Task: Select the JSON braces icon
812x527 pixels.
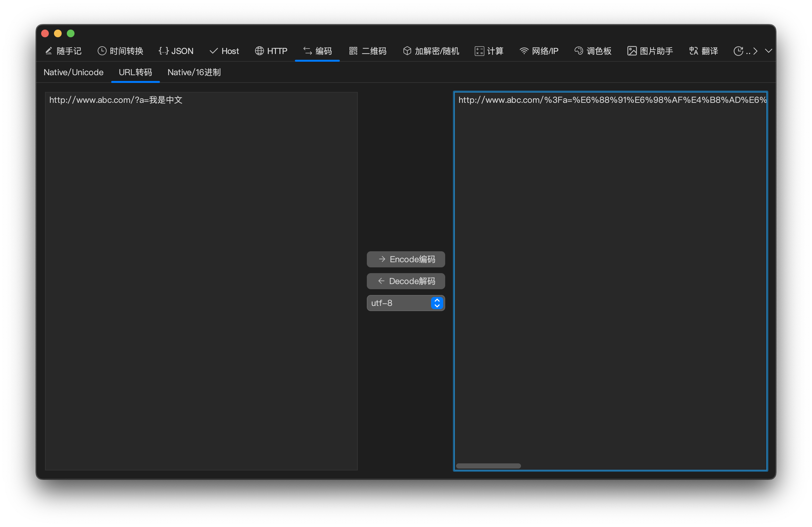Action: (x=163, y=51)
